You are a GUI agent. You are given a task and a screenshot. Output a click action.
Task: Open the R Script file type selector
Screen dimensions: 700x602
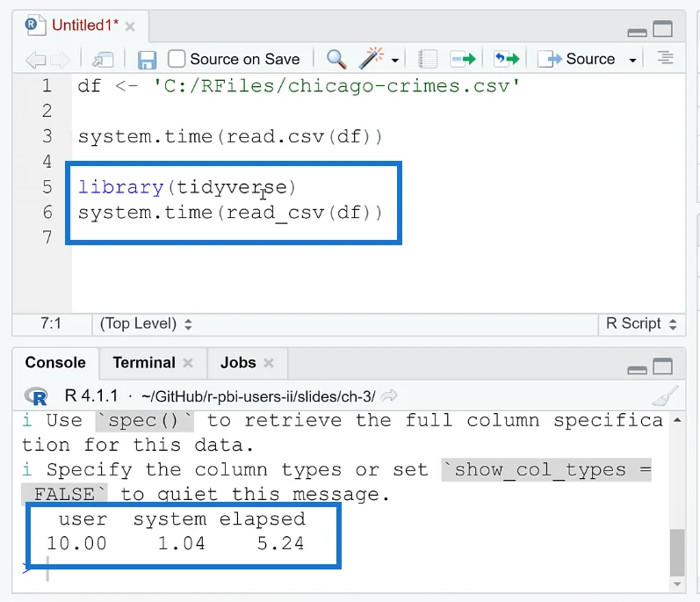pyautogui.click(x=641, y=323)
